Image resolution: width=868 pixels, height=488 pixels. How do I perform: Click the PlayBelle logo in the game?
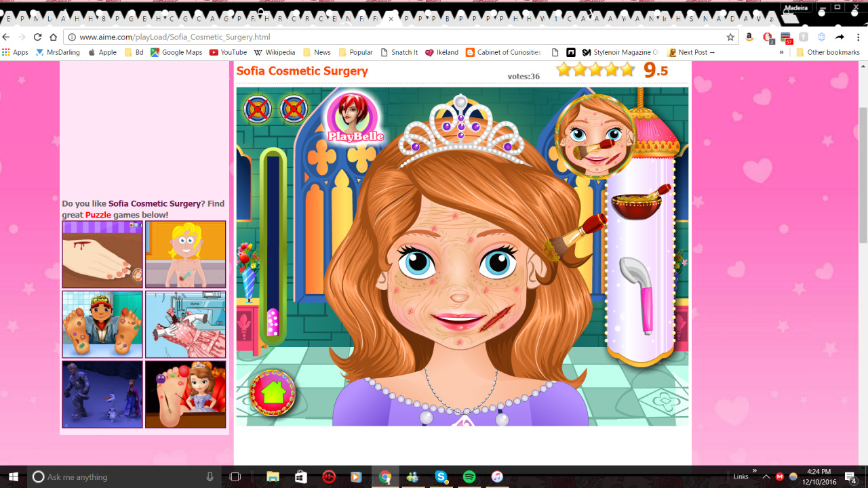pos(355,118)
